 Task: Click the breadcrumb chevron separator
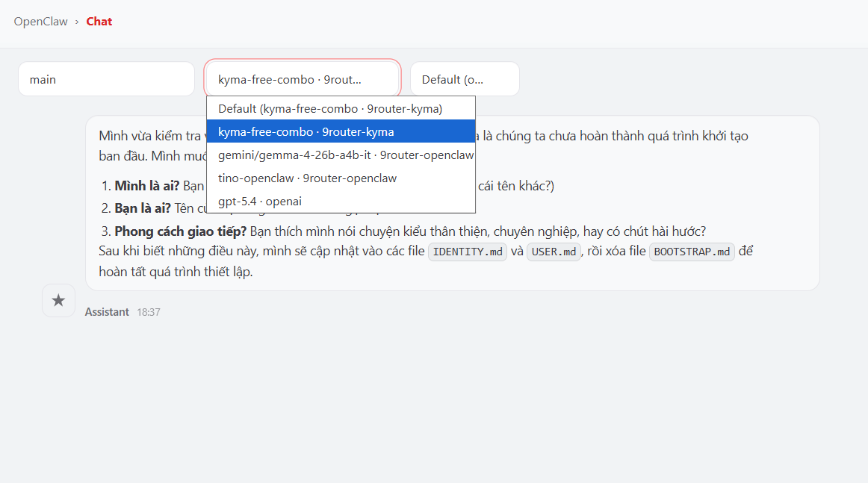[77, 22]
